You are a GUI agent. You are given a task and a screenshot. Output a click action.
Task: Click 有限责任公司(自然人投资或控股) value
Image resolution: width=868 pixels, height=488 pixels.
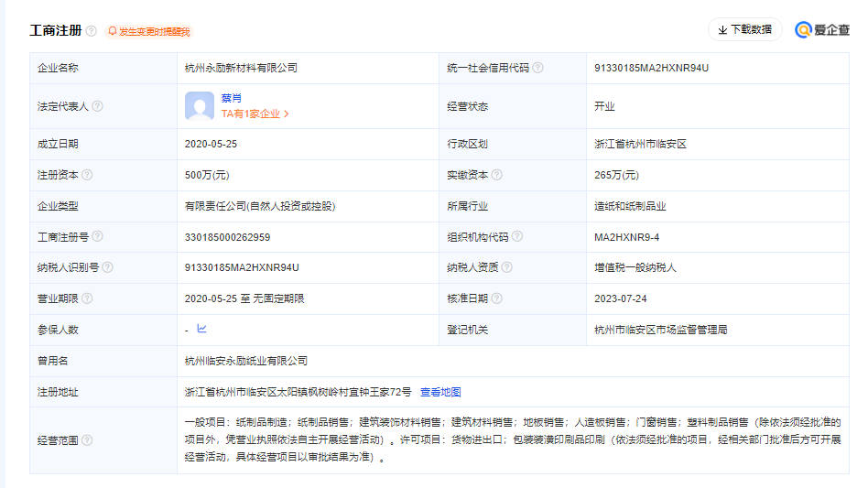260,206
